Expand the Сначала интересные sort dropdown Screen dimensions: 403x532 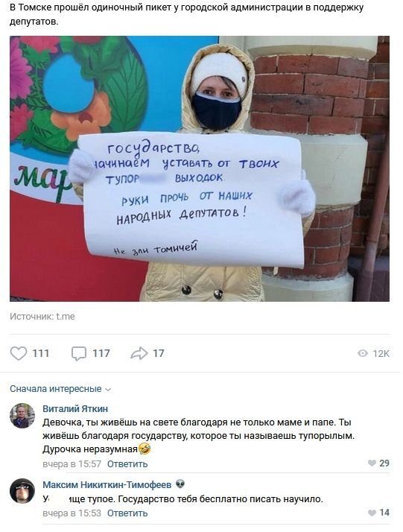(60, 389)
